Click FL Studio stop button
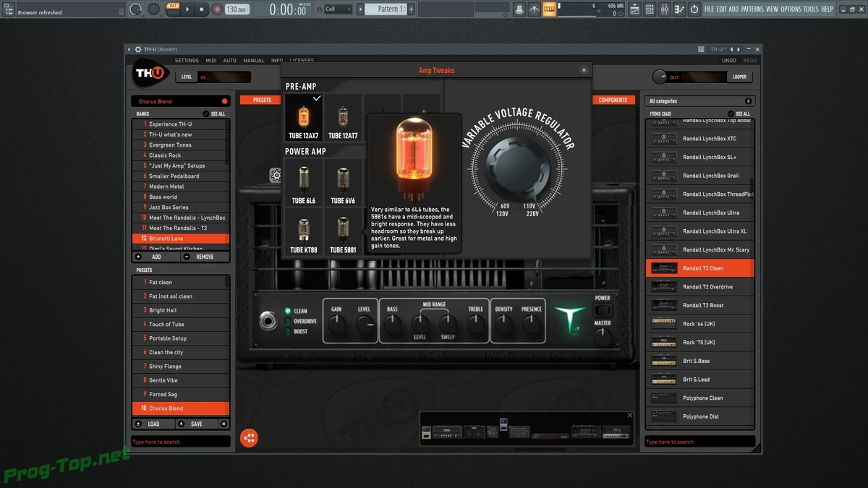The image size is (868, 488). click(x=202, y=9)
